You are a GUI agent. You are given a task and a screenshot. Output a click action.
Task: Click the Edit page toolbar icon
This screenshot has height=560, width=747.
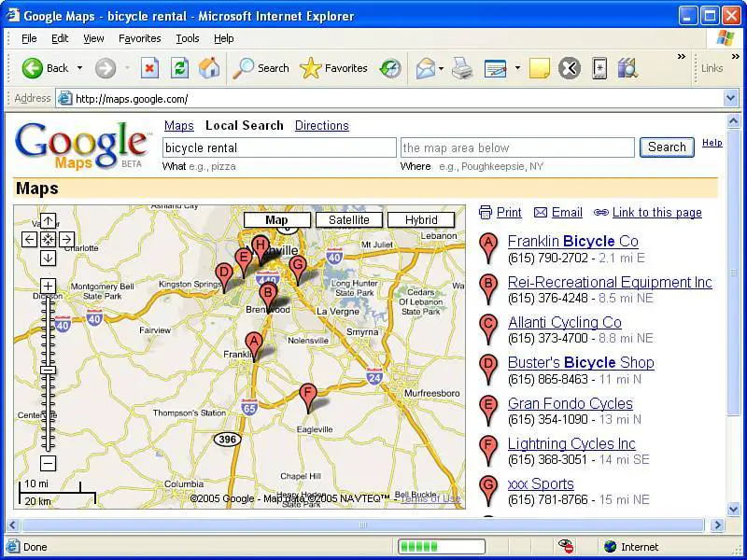495,68
